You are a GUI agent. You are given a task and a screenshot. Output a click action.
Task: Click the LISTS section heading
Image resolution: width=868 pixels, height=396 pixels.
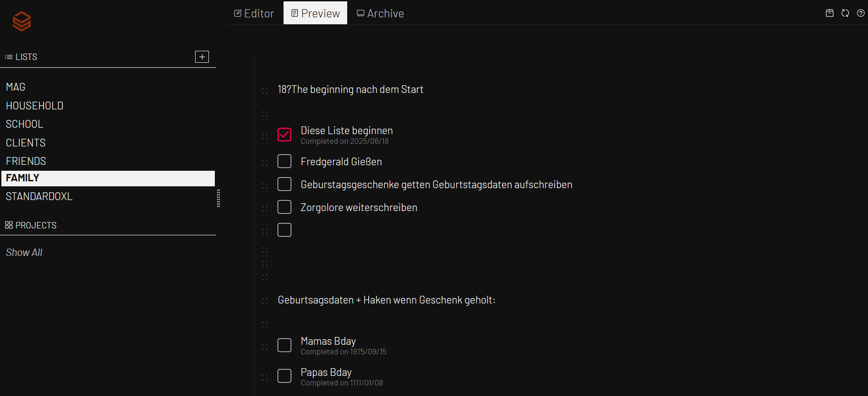pyautogui.click(x=26, y=57)
